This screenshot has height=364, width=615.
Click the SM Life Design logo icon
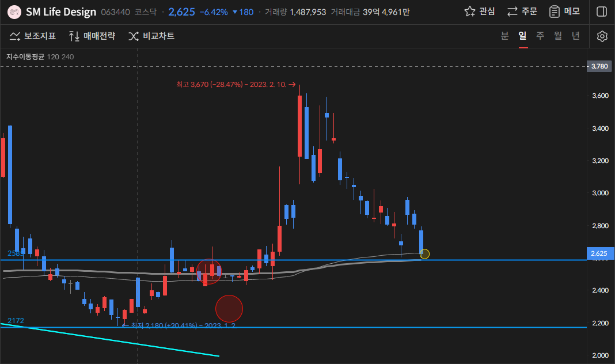pyautogui.click(x=14, y=12)
